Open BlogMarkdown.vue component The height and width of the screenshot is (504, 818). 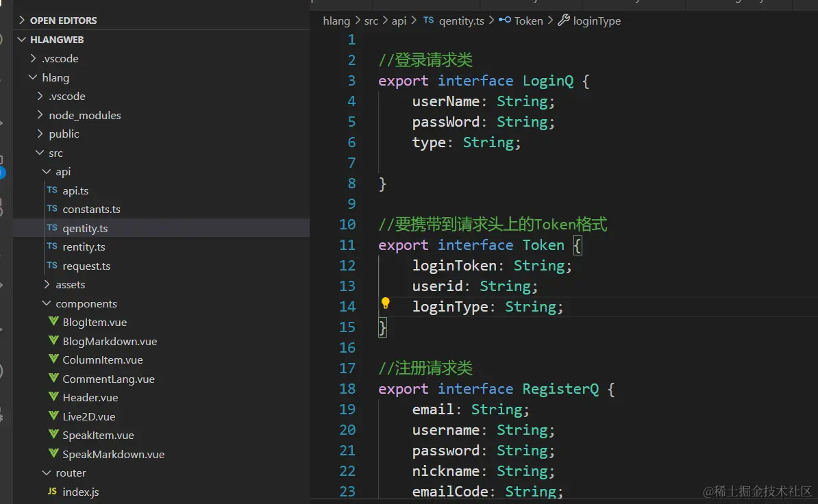click(110, 342)
